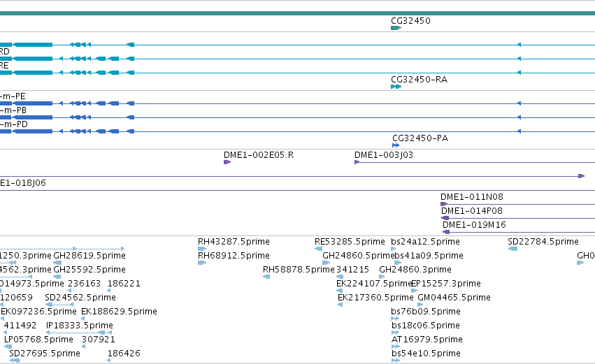Screen dimensions: 595x364
Task: Select the bs41a09.5prime EST label
Action: coord(429,256)
